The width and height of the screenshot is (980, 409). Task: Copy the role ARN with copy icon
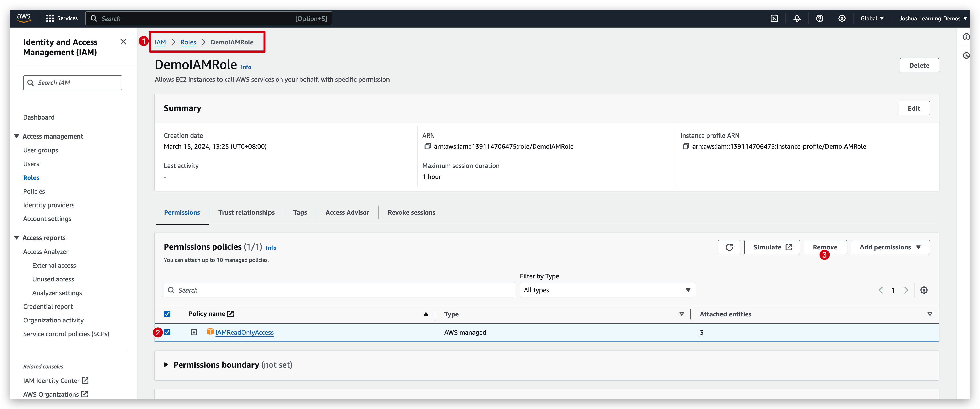pyautogui.click(x=427, y=146)
